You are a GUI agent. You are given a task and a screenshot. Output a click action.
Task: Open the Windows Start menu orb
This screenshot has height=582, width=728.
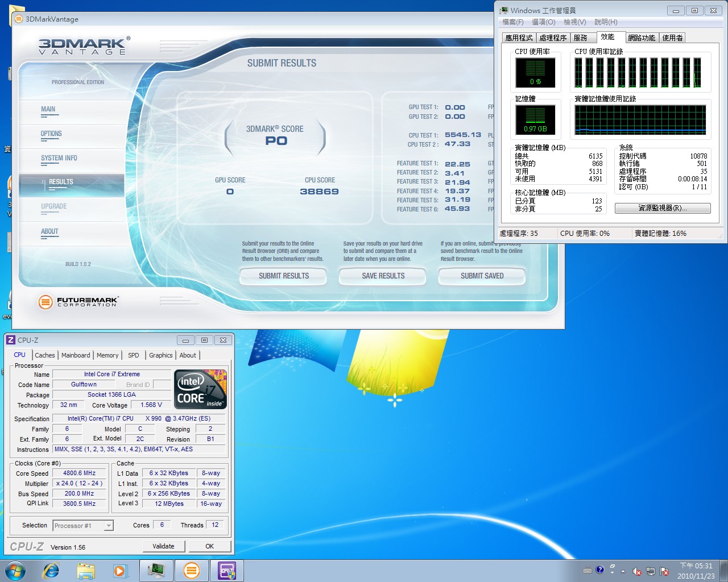click(x=15, y=570)
